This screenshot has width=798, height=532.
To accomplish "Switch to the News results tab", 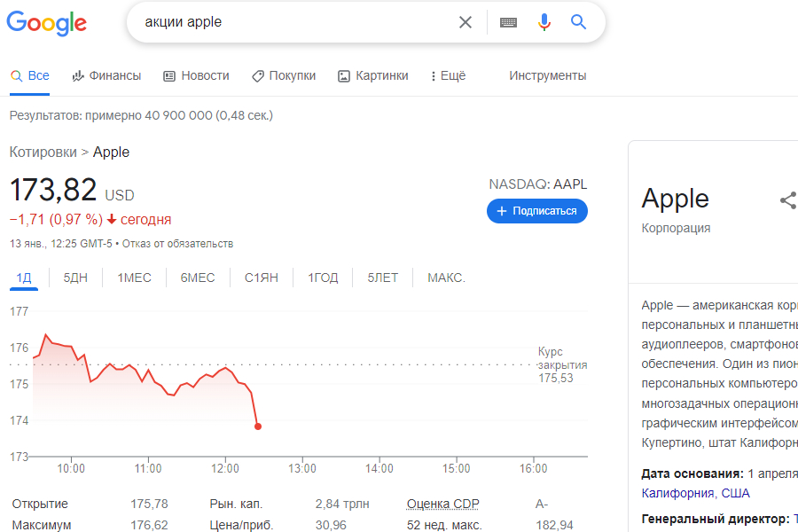I will (x=196, y=76).
